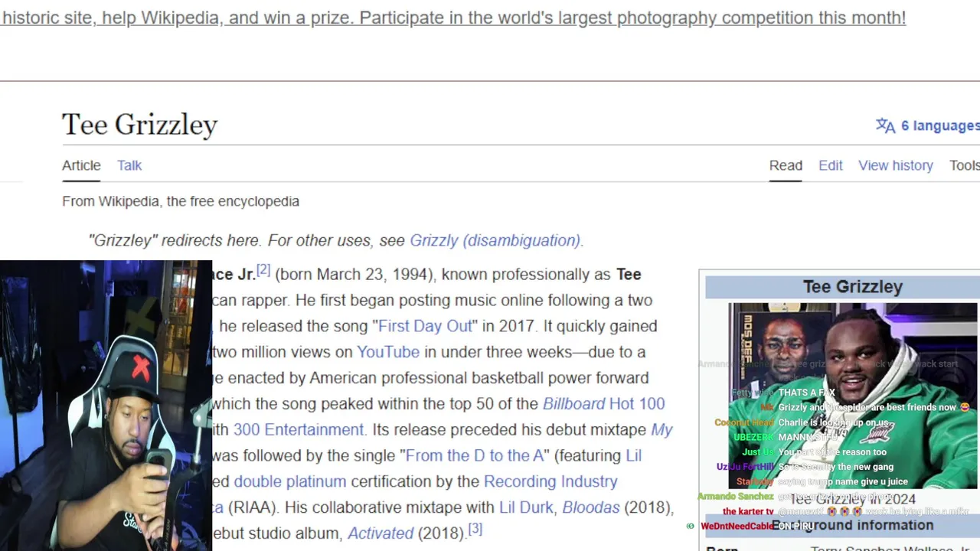Open the reference [3] footnote
980x551 pixels.
[x=475, y=529]
